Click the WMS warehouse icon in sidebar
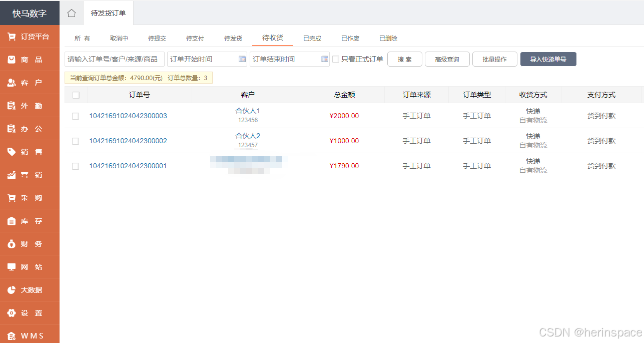Viewport: 644px width, 343px height. (12, 336)
